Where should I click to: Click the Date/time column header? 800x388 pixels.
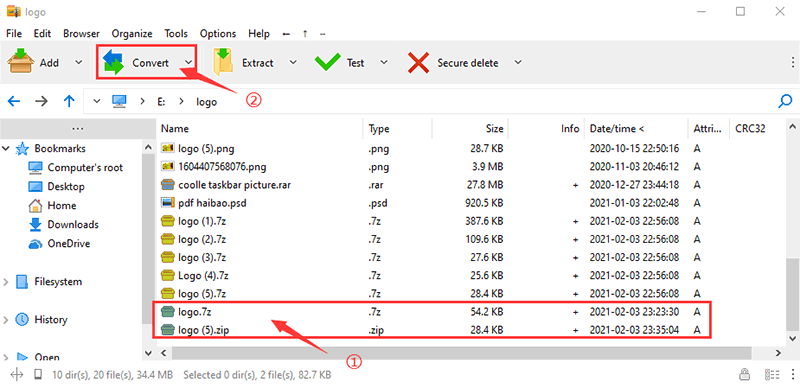(x=636, y=129)
